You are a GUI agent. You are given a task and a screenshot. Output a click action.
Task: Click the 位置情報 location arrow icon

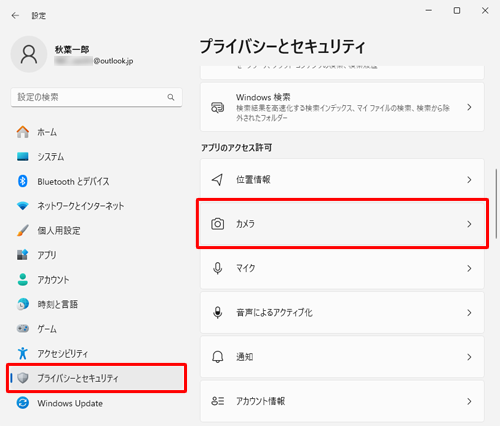pos(217,180)
